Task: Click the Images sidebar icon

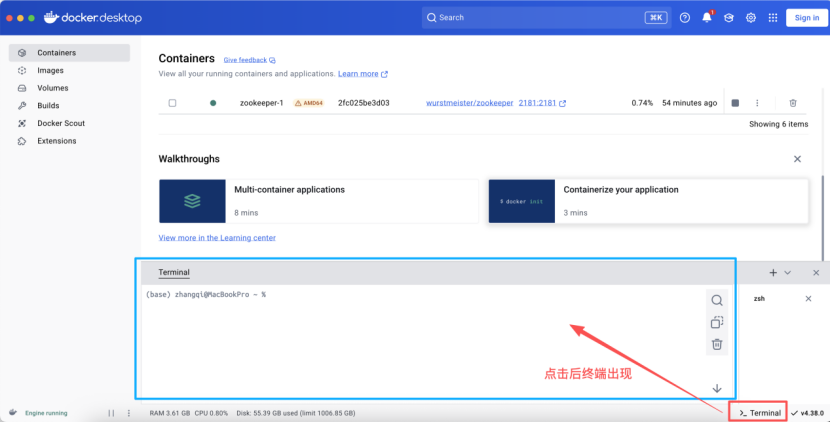Action: [x=22, y=70]
